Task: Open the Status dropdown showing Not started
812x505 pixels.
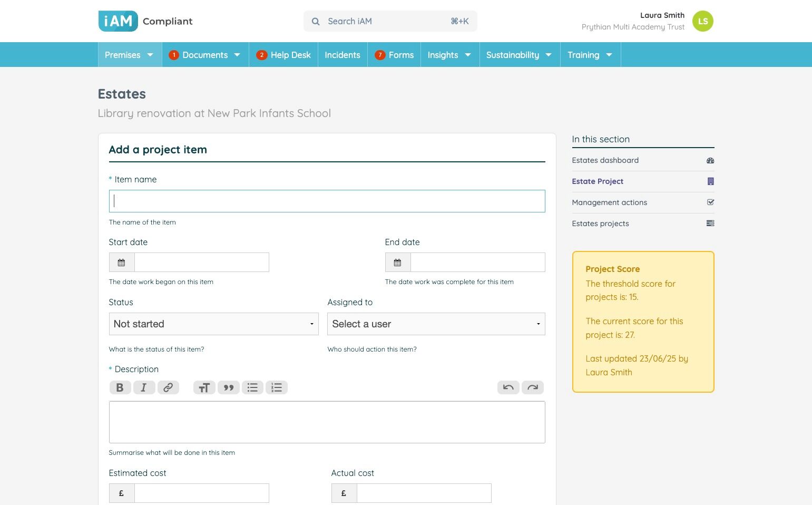Action: (x=213, y=324)
